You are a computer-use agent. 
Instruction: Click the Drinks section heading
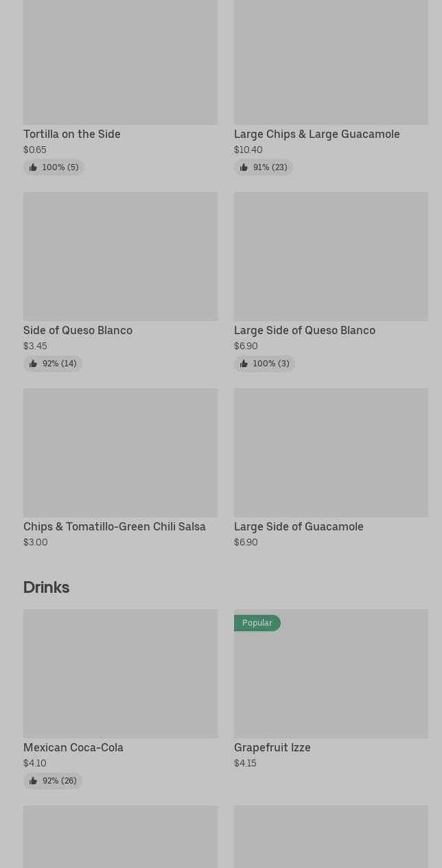click(46, 587)
